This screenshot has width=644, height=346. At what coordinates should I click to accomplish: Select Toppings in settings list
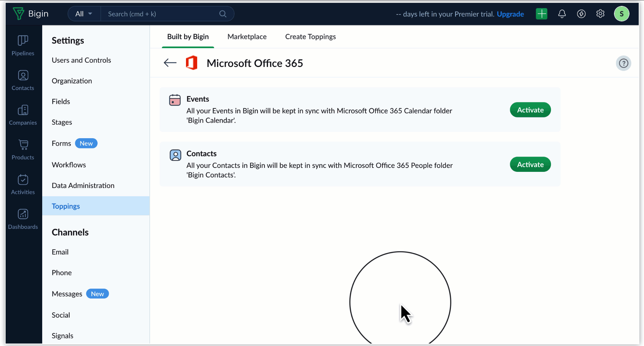coord(96,206)
